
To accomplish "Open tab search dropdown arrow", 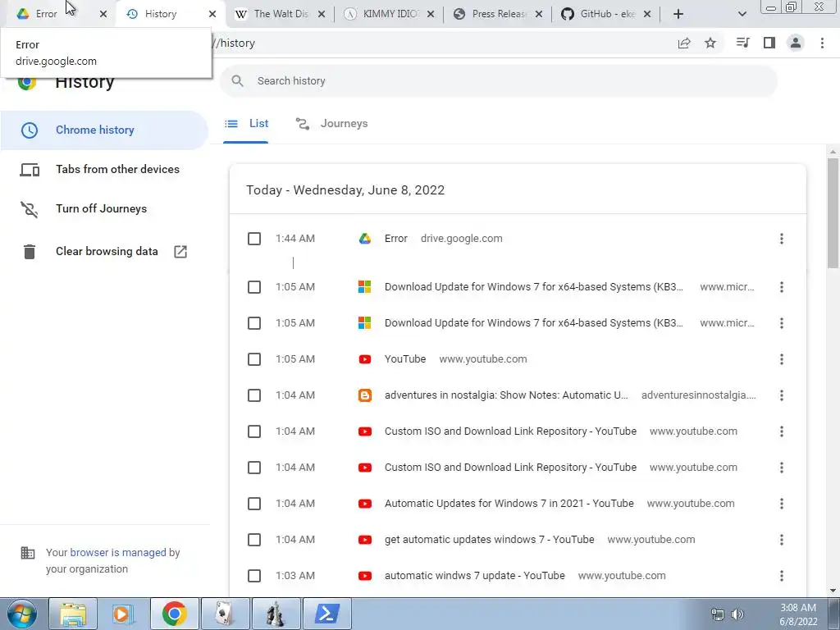I will [742, 14].
